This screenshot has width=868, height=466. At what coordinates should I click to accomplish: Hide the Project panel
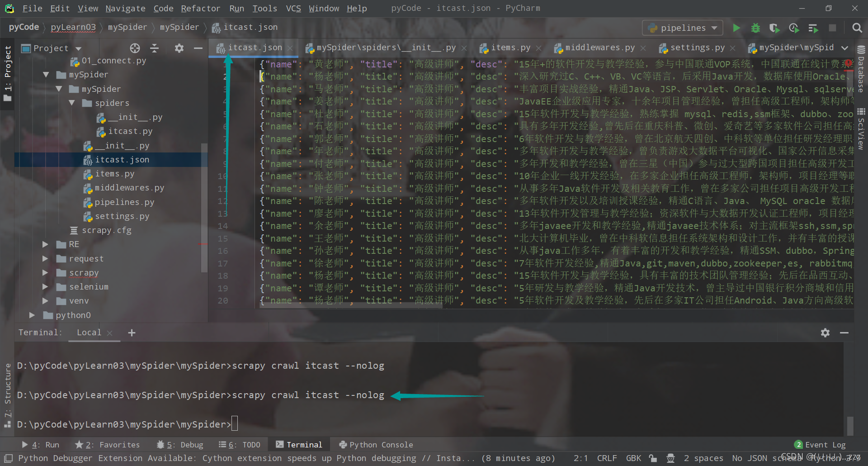[x=198, y=48]
